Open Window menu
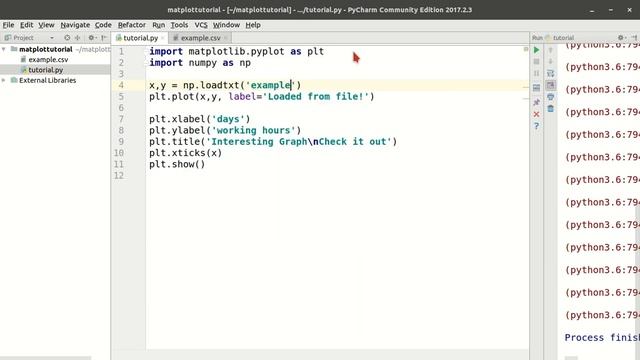 [226, 25]
